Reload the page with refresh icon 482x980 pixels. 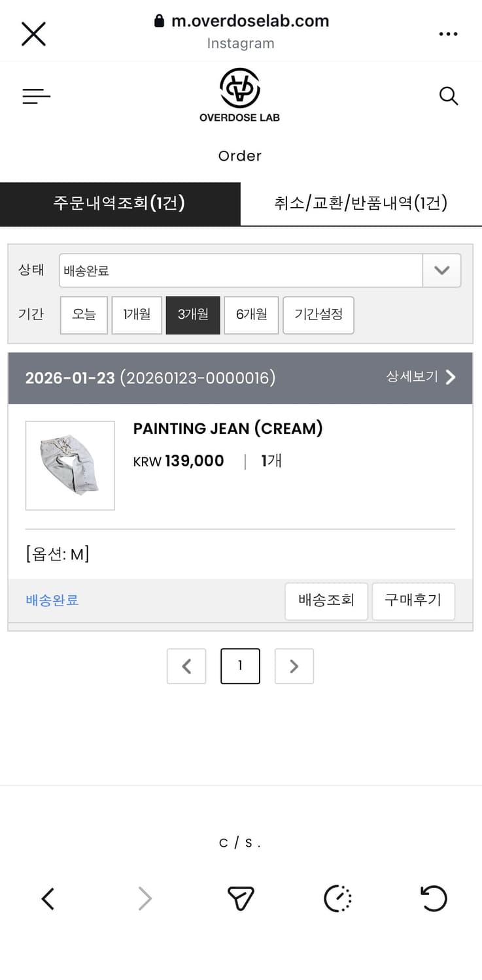[434, 899]
